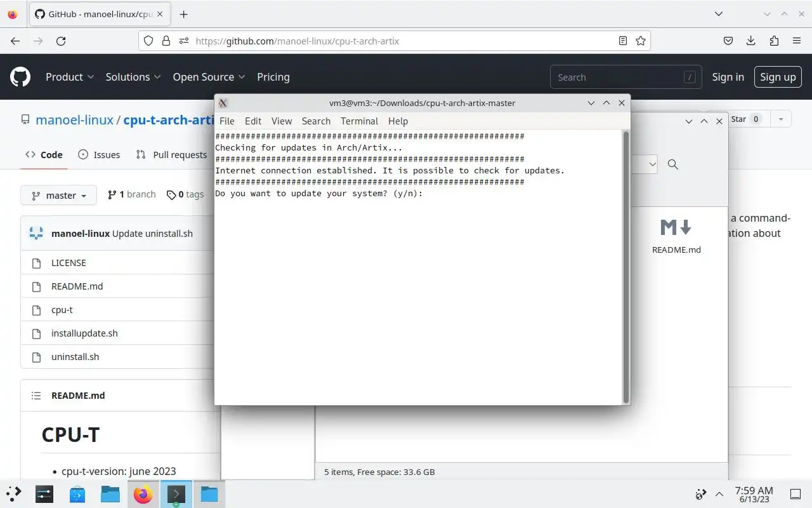The height and width of the screenshot is (508, 812).
Task: Open the Terminal menu
Action: 359,121
